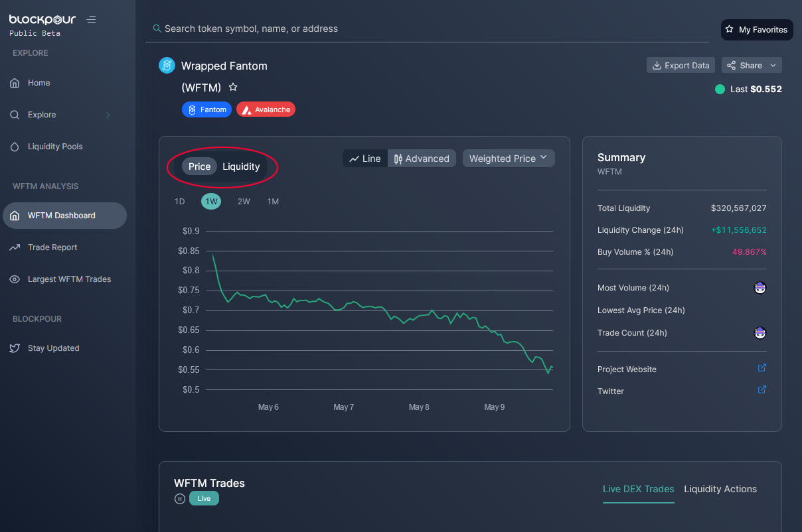Click the Stay Updated Twitter bird icon
Screen dimensions: 802x532
coord(15,348)
